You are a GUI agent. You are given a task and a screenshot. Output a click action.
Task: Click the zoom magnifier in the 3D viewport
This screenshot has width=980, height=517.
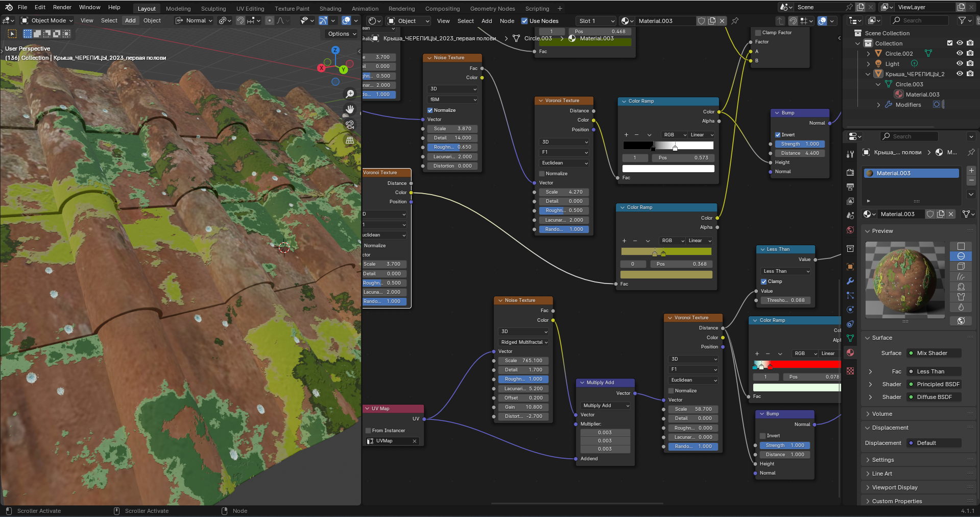click(350, 94)
